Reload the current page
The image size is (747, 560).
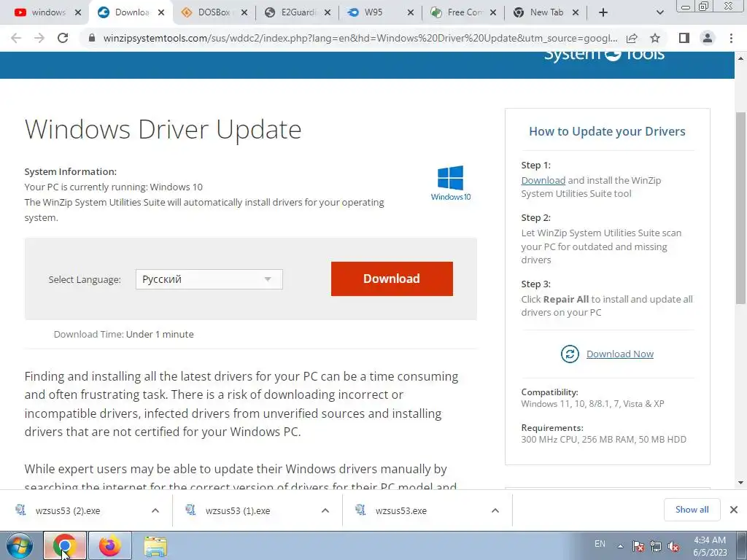(63, 38)
